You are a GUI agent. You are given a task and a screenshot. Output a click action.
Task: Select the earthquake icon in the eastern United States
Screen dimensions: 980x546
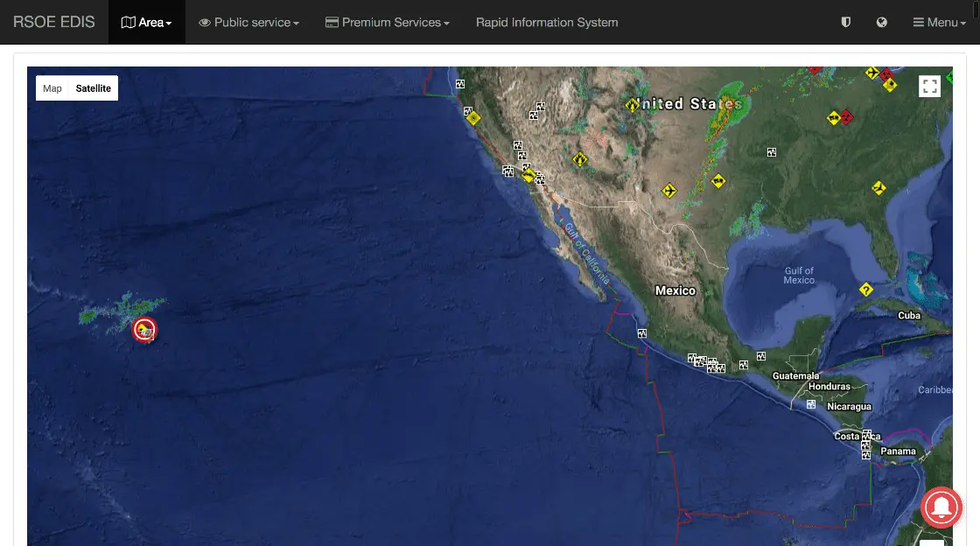[771, 151]
